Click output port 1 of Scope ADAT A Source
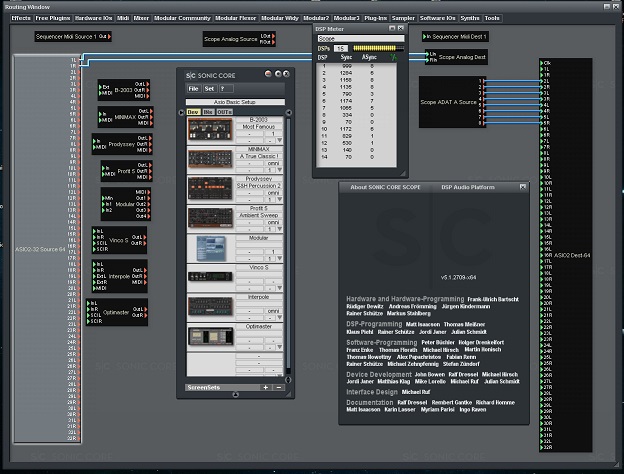Viewport: 624px width, 474px height. click(484, 81)
